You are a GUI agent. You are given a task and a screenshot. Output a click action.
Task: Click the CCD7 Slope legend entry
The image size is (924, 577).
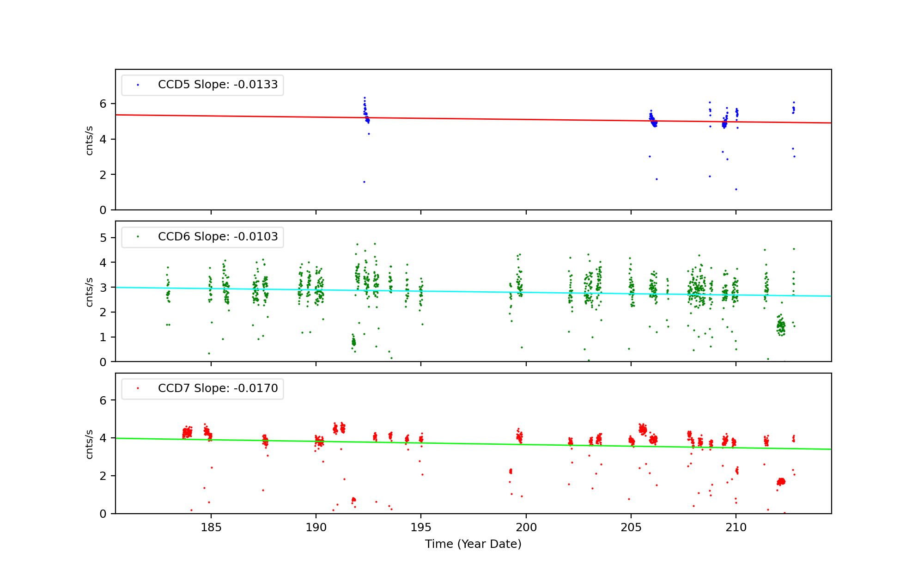[x=218, y=388]
